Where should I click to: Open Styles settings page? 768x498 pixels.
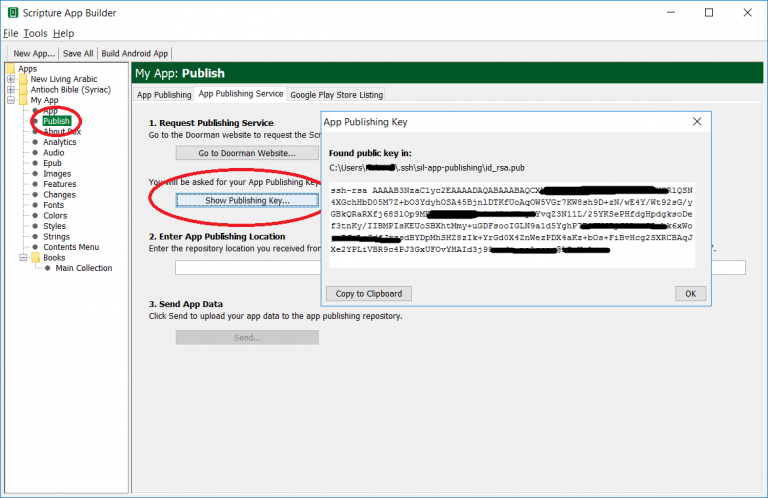click(54, 226)
